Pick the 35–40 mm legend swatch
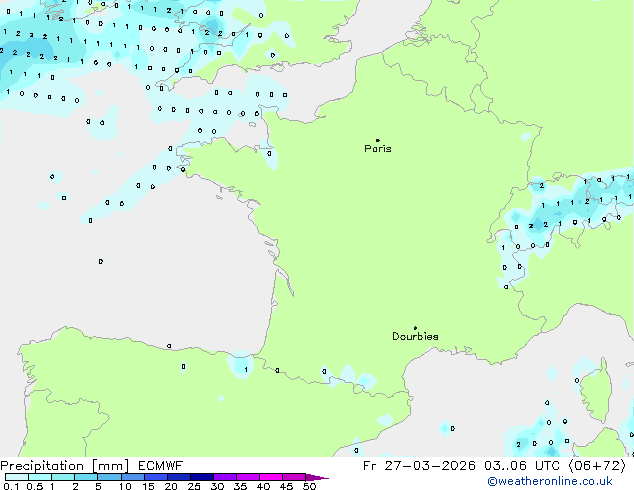 point(248,477)
